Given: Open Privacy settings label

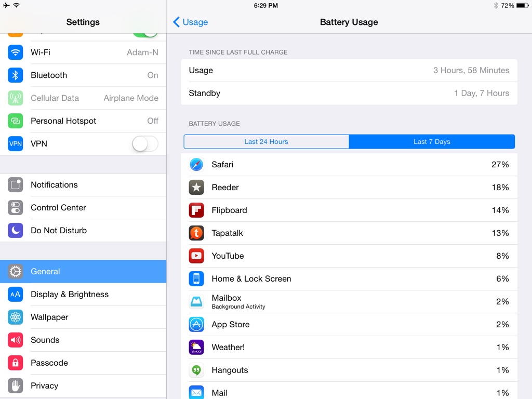Looking at the screenshot, I should pyautogui.click(x=45, y=386).
